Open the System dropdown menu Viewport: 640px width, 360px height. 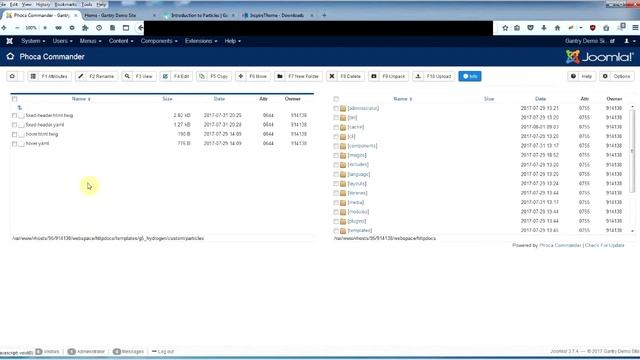(33, 41)
